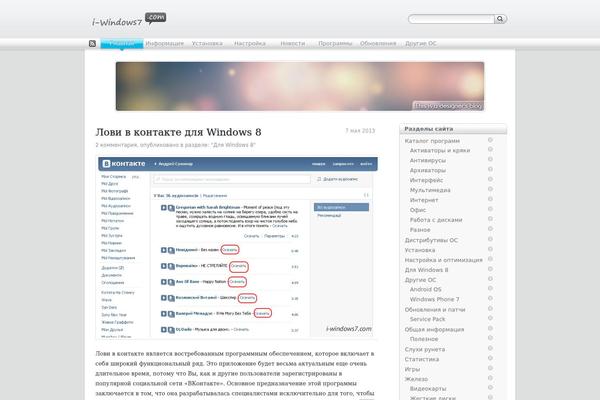
Task: Click the round icon beside Статистика
Action: (490, 358)
